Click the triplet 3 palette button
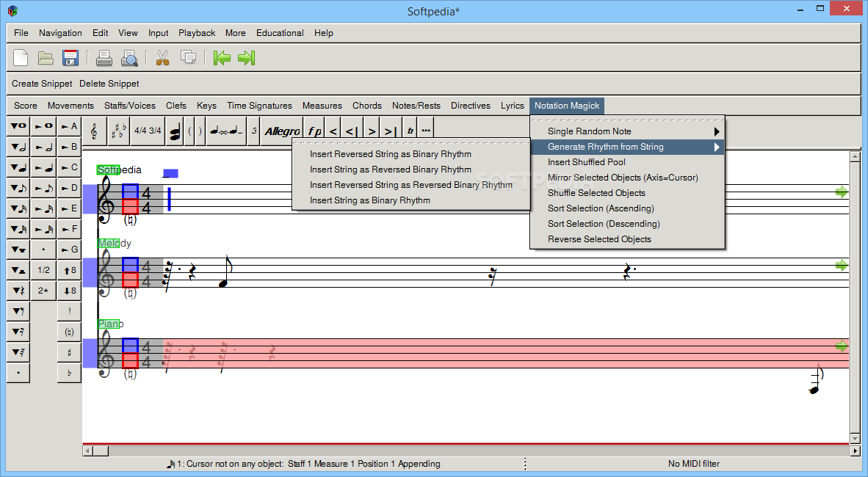This screenshot has height=477, width=868. click(254, 131)
